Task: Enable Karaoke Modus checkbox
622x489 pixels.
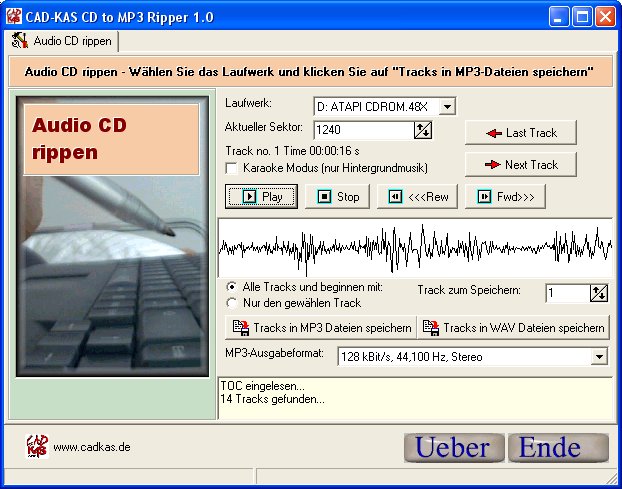Action: point(232,167)
